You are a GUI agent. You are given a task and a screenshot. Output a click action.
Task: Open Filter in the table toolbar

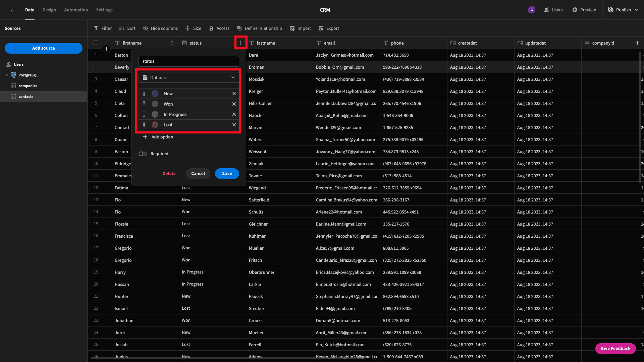click(103, 28)
